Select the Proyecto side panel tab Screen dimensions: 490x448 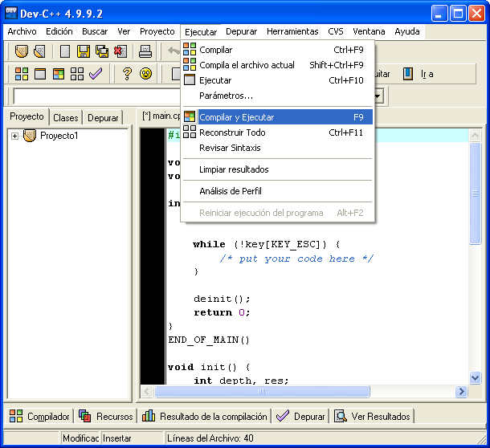(27, 116)
